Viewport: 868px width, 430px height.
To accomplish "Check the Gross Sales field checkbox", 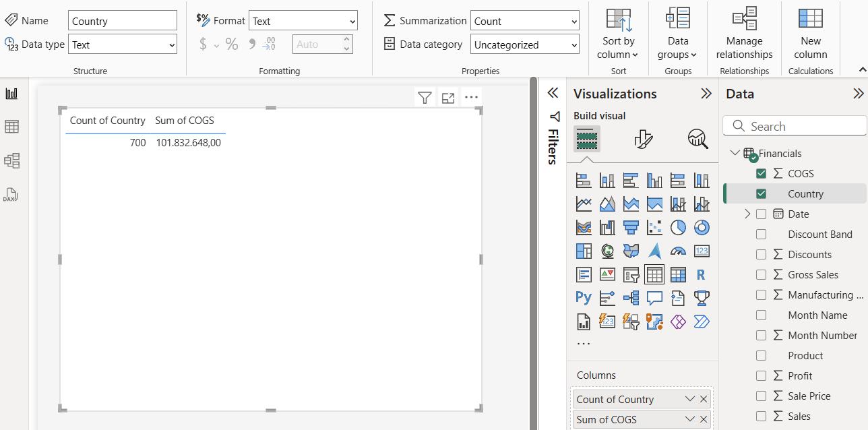I will coord(761,274).
